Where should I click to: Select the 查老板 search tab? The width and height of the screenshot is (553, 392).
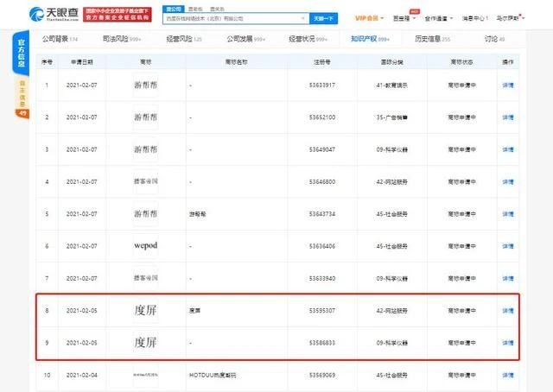coord(195,9)
